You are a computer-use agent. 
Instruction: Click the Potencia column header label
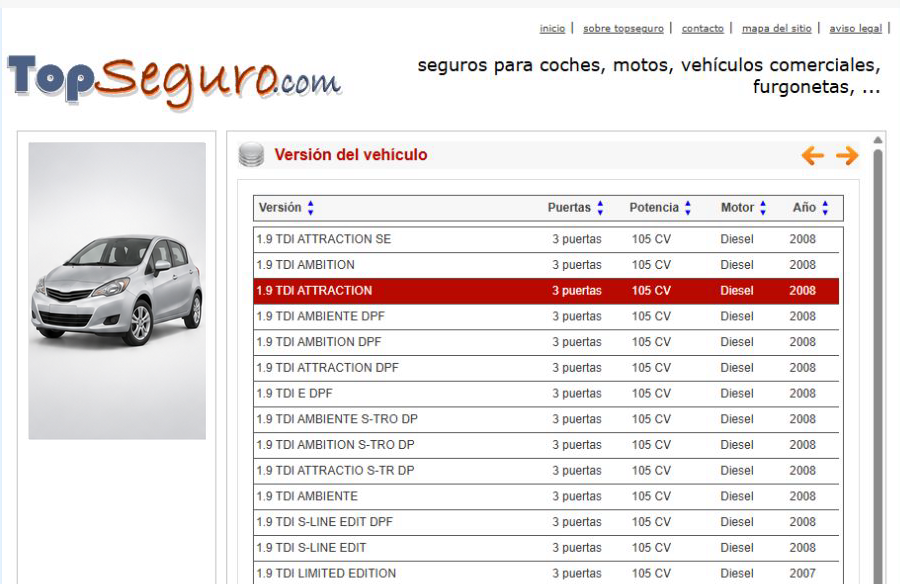point(654,208)
